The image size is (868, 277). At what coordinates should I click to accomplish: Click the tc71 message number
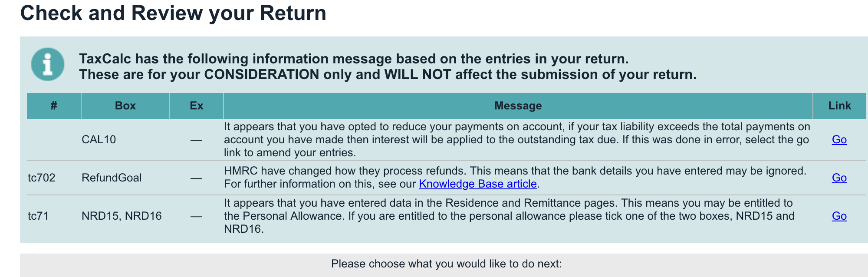point(38,216)
